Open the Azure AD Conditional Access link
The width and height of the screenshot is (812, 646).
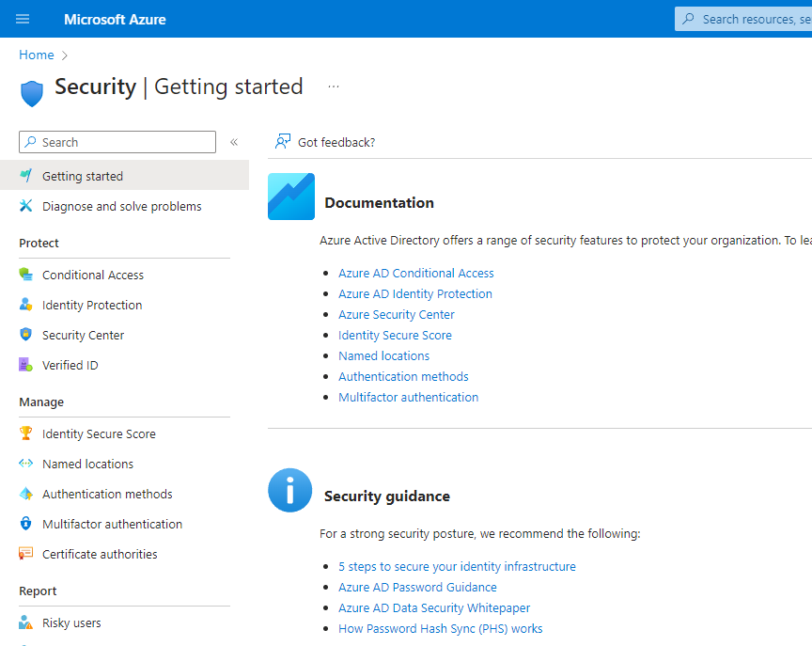(415, 273)
